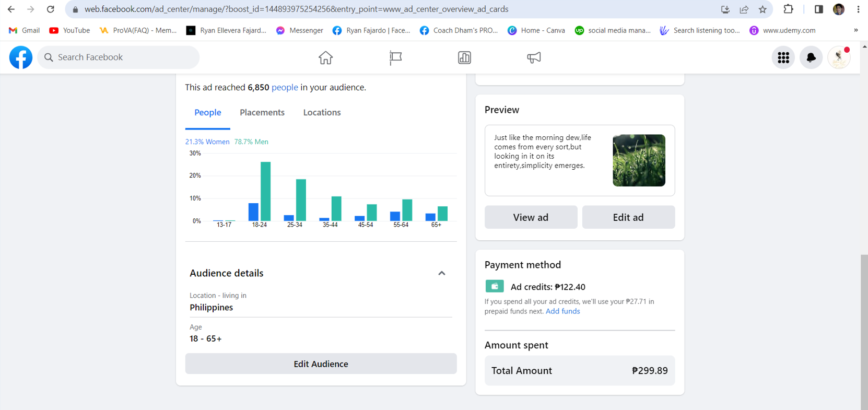Click the Facebook logo icon
The image size is (868, 410).
point(21,57)
